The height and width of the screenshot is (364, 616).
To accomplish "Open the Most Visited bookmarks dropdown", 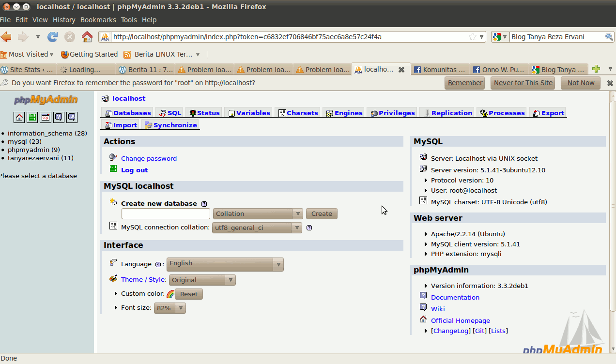I will [28, 54].
